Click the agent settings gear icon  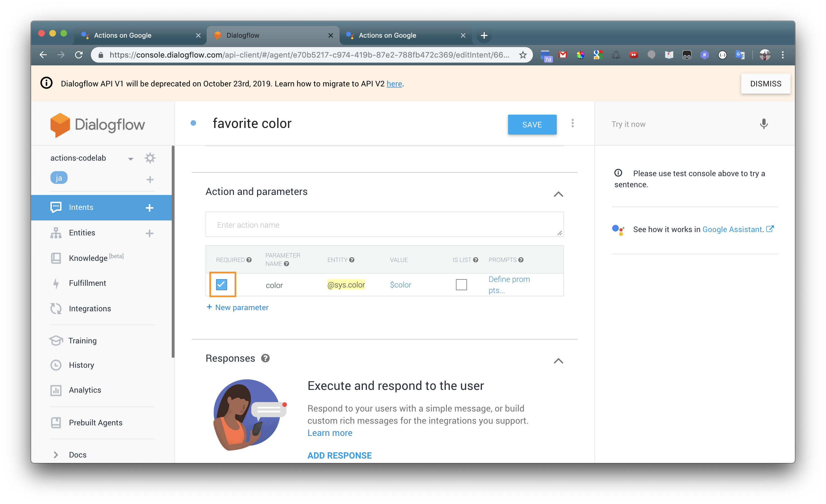(150, 158)
